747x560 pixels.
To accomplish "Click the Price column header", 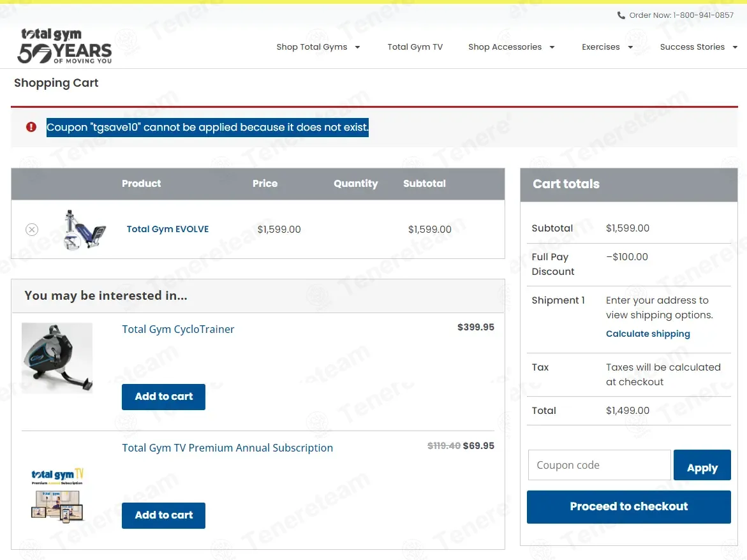I will coord(265,183).
